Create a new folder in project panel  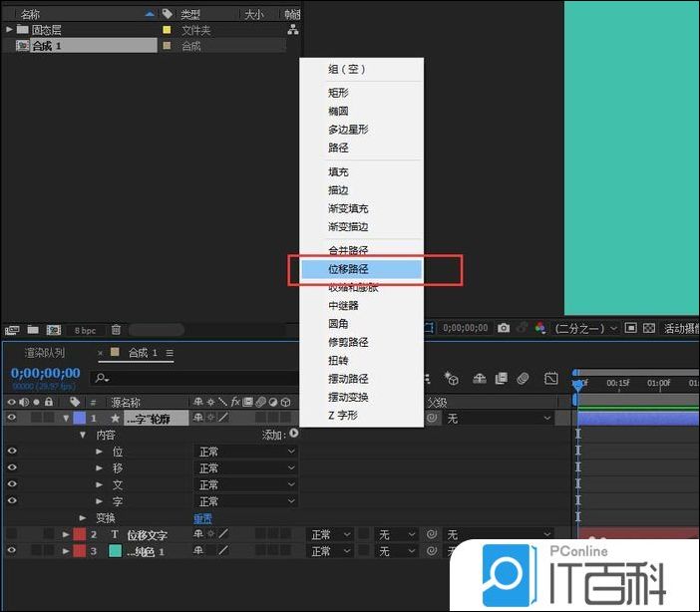coord(33,330)
